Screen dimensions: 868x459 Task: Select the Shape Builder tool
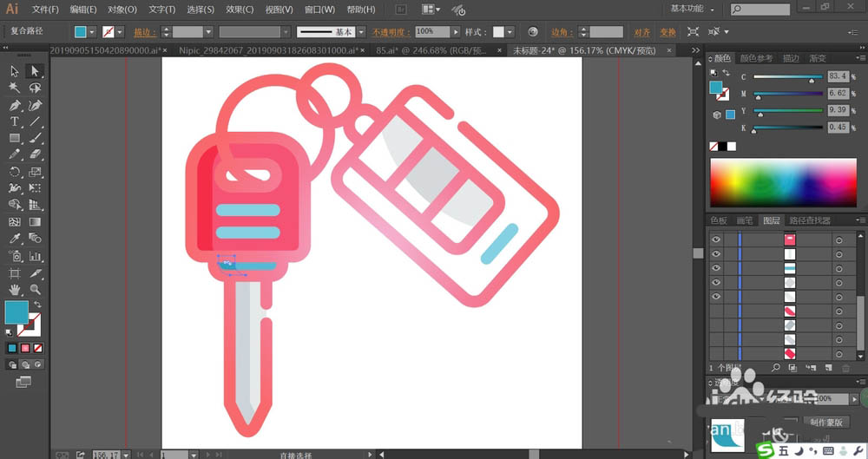(x=15, y=206)
